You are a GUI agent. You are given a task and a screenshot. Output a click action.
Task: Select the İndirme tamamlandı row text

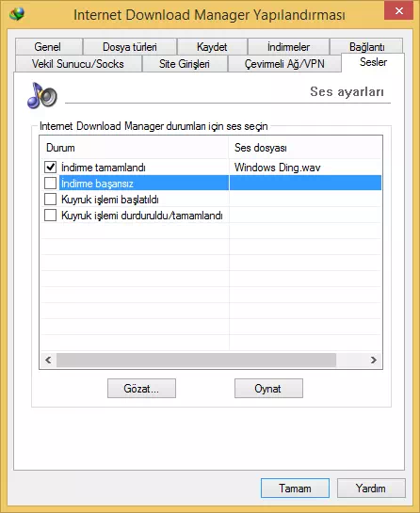(x=104, y=168)
